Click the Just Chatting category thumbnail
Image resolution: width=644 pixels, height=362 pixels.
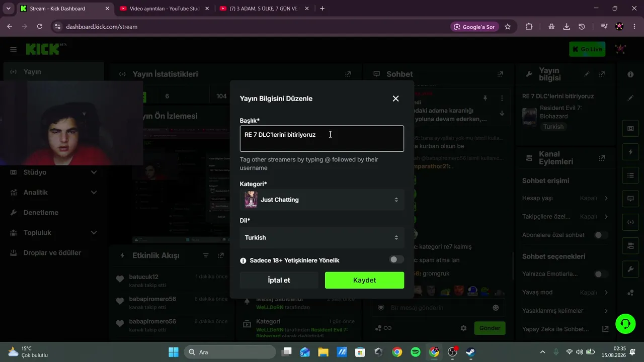point(251,200)
